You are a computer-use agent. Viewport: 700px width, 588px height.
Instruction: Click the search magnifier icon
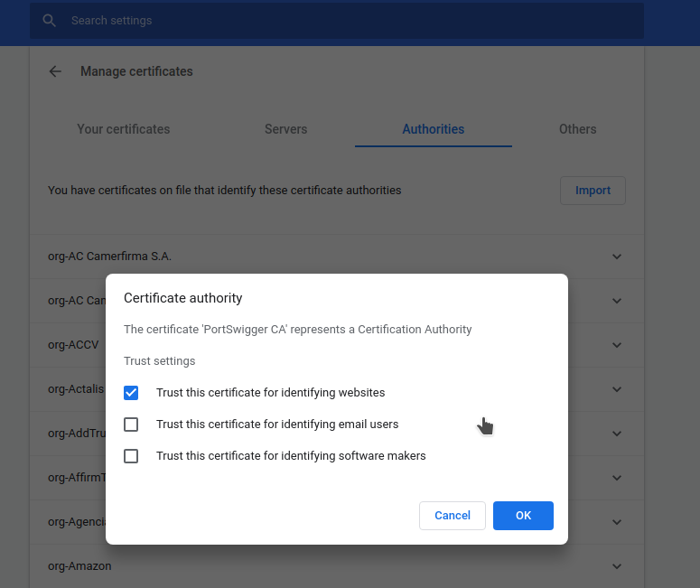[x=49, y=21]
